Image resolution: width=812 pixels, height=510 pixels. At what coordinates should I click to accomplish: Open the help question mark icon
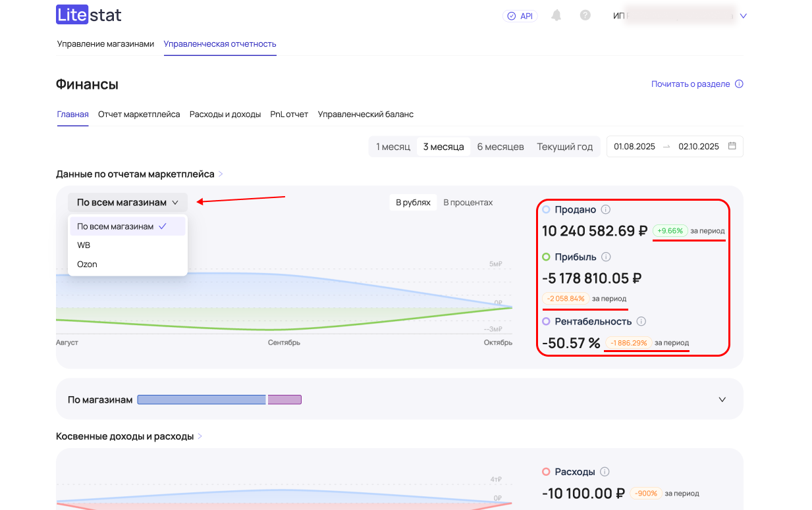tap(585, 16)
